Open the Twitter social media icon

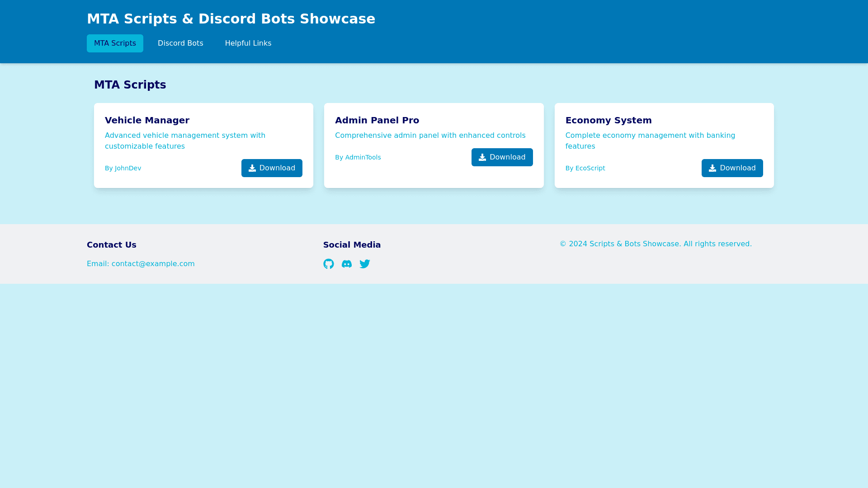click(365, 264)
